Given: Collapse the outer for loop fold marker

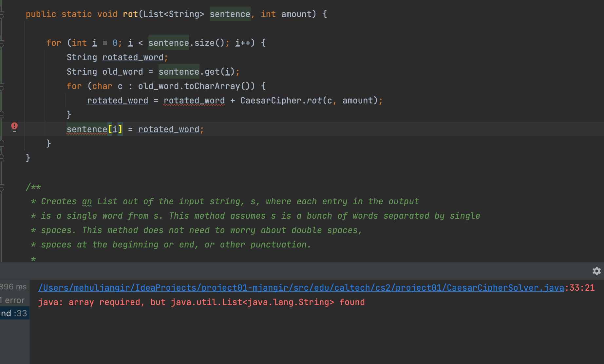Looking at the screenshot, I should [2, 43].
